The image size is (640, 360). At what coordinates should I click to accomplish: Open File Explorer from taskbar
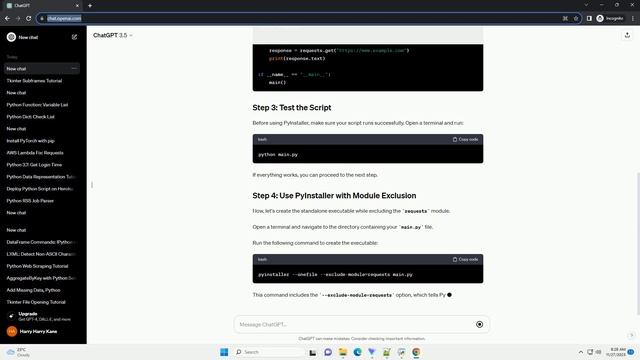343,352
